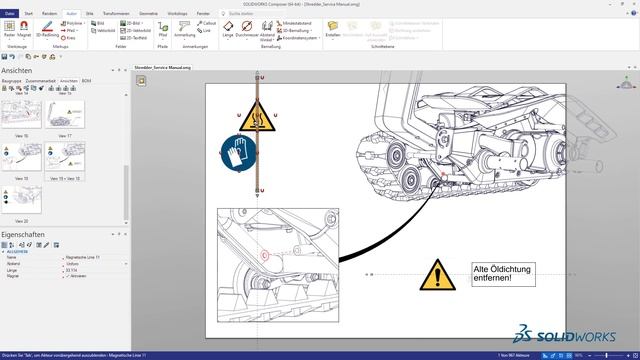This screenshot has height=360, width=640.
Task: Open the BOM panel tab
Action: (86, 81)
